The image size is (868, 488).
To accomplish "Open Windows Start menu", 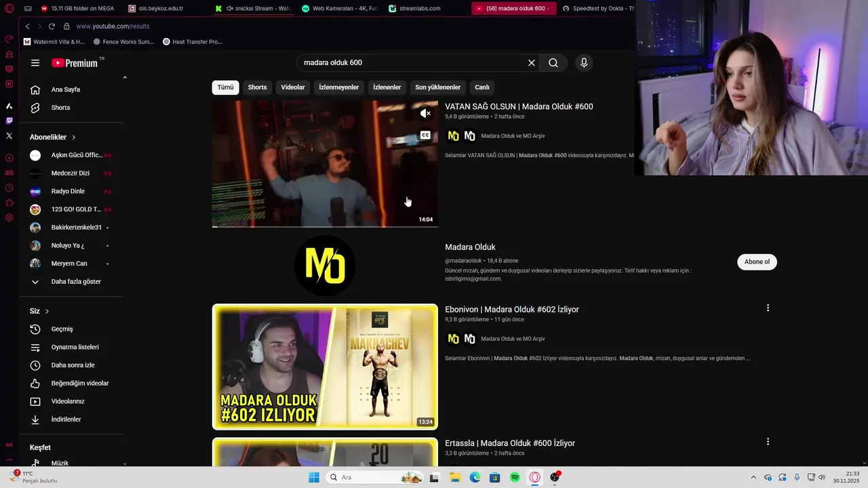I will [314, 477].
